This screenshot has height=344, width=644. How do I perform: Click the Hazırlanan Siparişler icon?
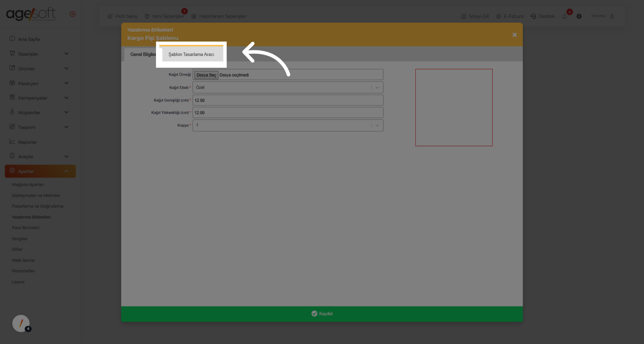pyautogui.click(x=194, y=16)
